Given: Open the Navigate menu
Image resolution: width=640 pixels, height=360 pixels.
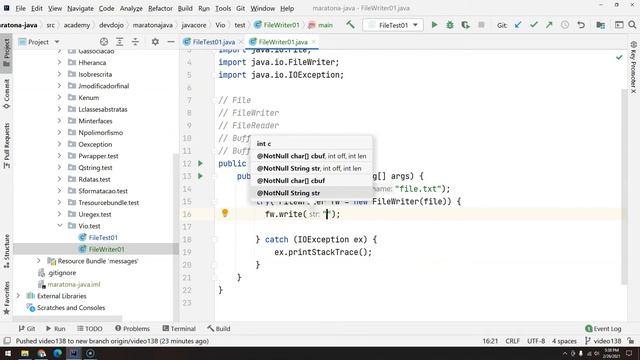Looking at the screenshot, I should [x=80, y=8].
